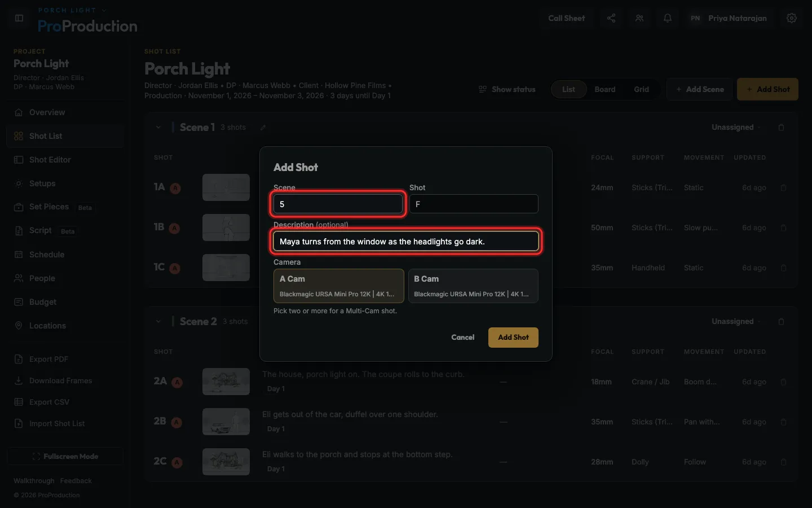
Task: Toggle the sidebar panel icon
Action: tap(19, 18)
